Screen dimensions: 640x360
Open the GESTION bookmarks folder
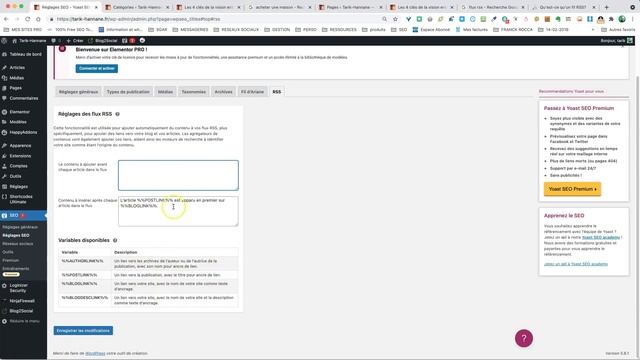277,30
